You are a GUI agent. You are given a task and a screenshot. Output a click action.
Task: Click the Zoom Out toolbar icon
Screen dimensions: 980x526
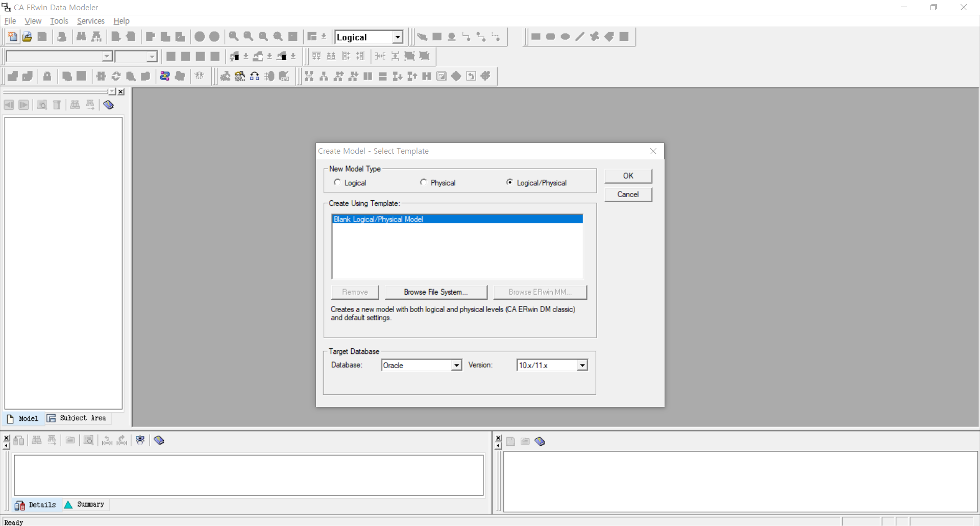249,36
